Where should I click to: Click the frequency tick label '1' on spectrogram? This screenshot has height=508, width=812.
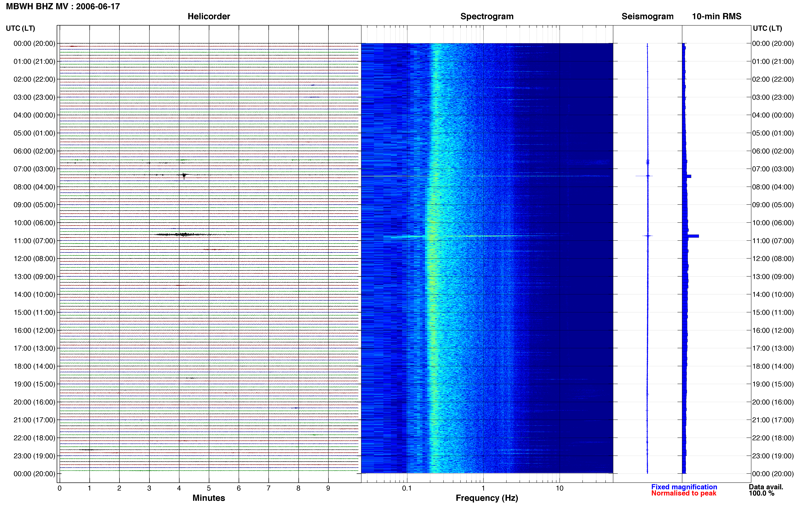(x=483, y=488)
